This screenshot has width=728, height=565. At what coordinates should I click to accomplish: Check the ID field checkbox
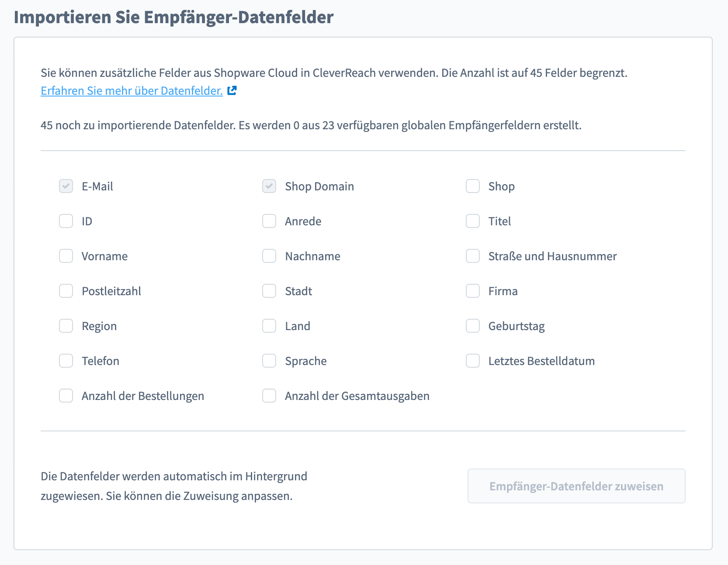click(x=66, y=221)
